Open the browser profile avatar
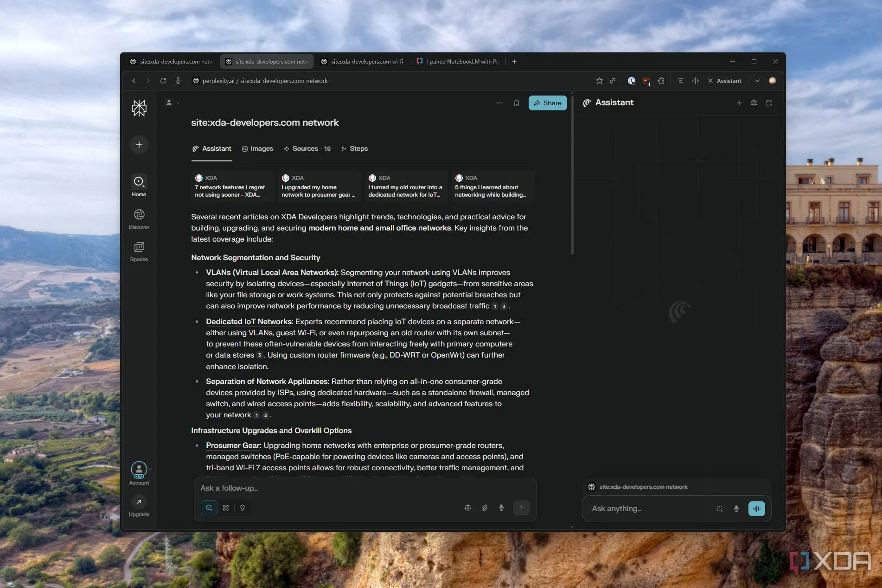Viewport: 882px width, 588px height. tap(773, 81)
